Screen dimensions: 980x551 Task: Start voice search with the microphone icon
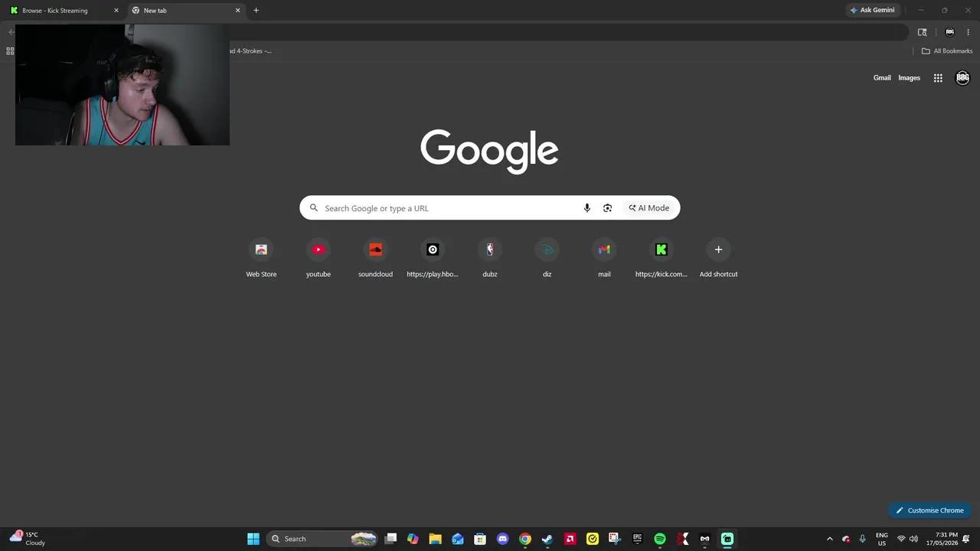(587, 208)
